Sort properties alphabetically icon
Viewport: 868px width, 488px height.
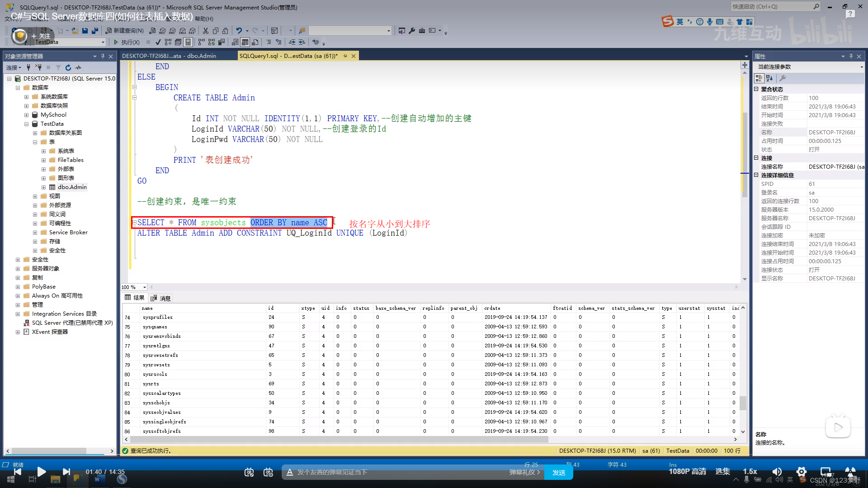(x=769, y=78)
